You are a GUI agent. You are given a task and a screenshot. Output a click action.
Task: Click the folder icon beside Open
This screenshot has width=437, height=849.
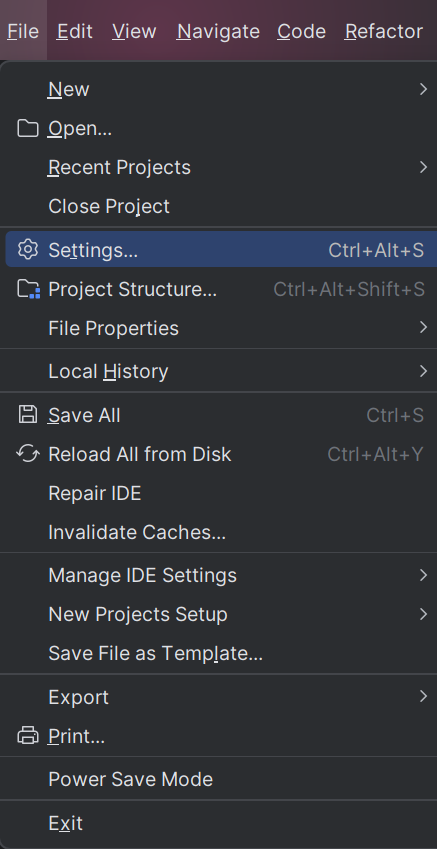[x=28, y=128]
